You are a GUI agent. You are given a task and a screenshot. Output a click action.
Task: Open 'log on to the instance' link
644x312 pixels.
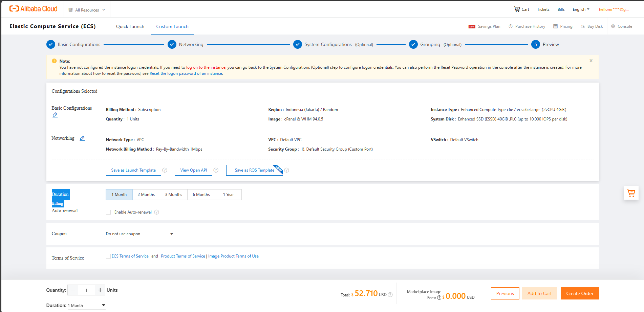[x=206, y=67]
